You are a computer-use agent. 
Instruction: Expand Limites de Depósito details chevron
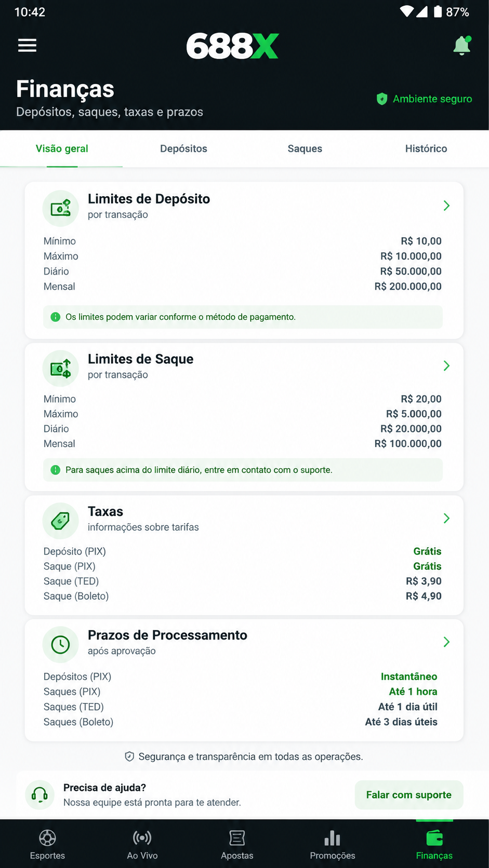(446, 206)
